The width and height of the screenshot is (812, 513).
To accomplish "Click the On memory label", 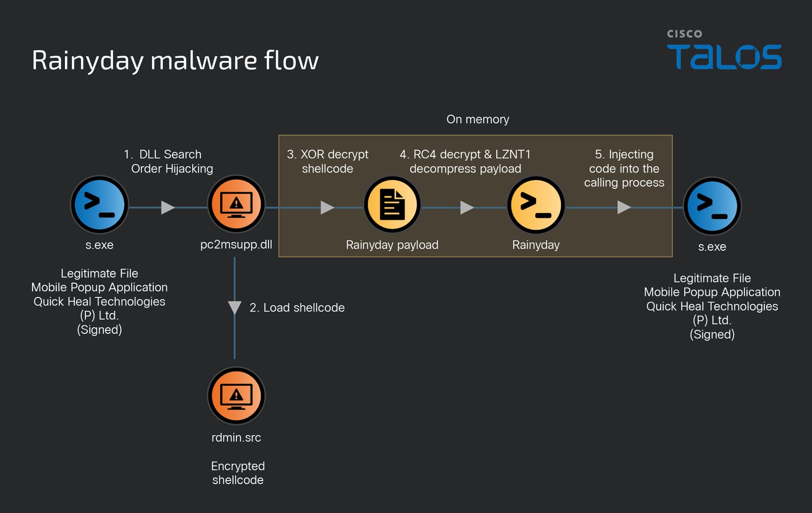I will pos(478,119).
